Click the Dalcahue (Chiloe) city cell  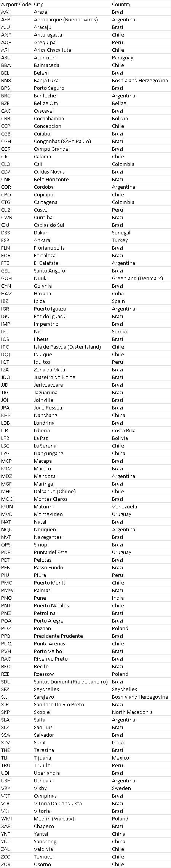[x=72, y=491]
